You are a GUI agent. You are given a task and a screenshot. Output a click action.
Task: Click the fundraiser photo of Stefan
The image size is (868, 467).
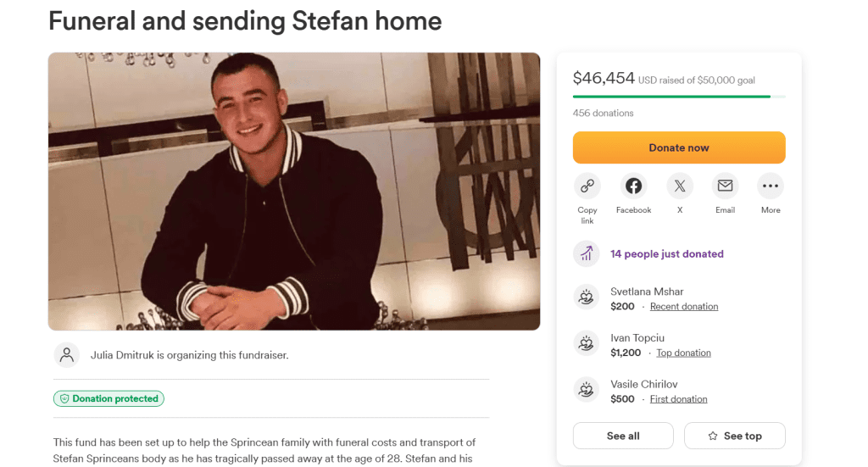(x=293, y=192)
